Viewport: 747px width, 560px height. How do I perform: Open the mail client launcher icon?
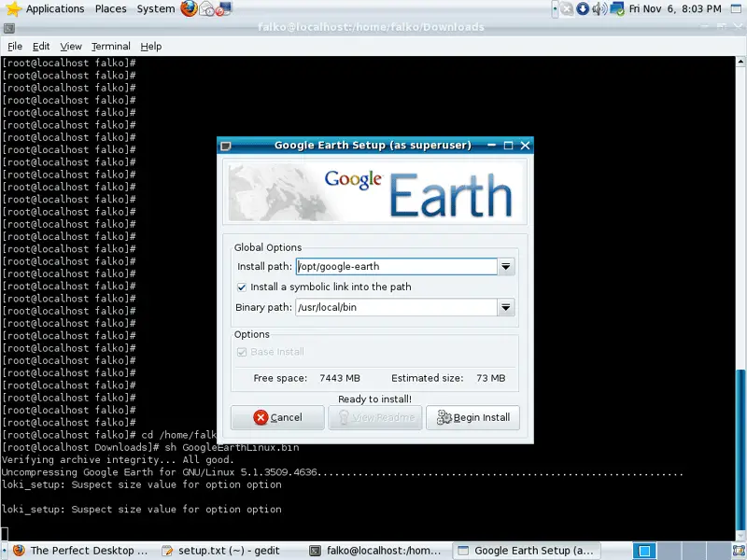(x=206, y=9)
